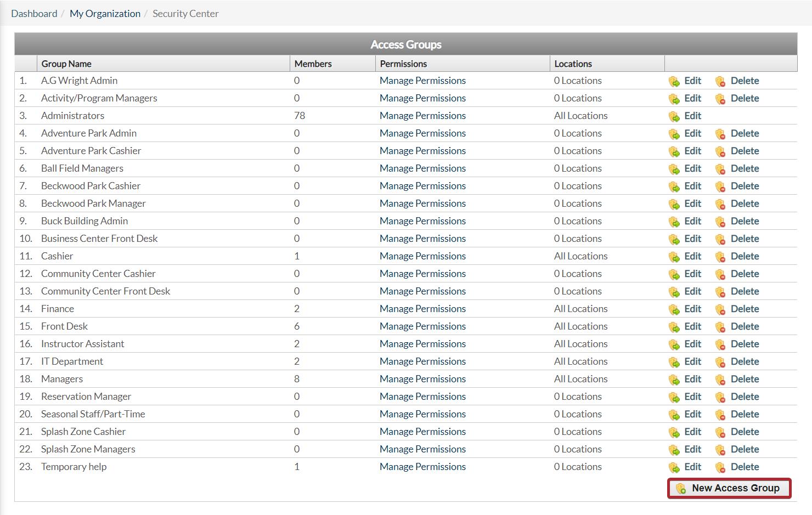Create a New Access Group
This screenshot has width=812, height=515.
(x=729, y=488)
